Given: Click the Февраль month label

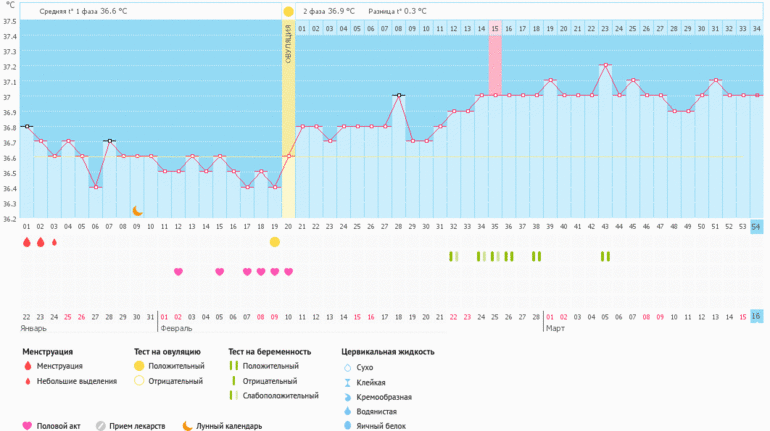Looking at the screenshot, I should coord(175,328).
